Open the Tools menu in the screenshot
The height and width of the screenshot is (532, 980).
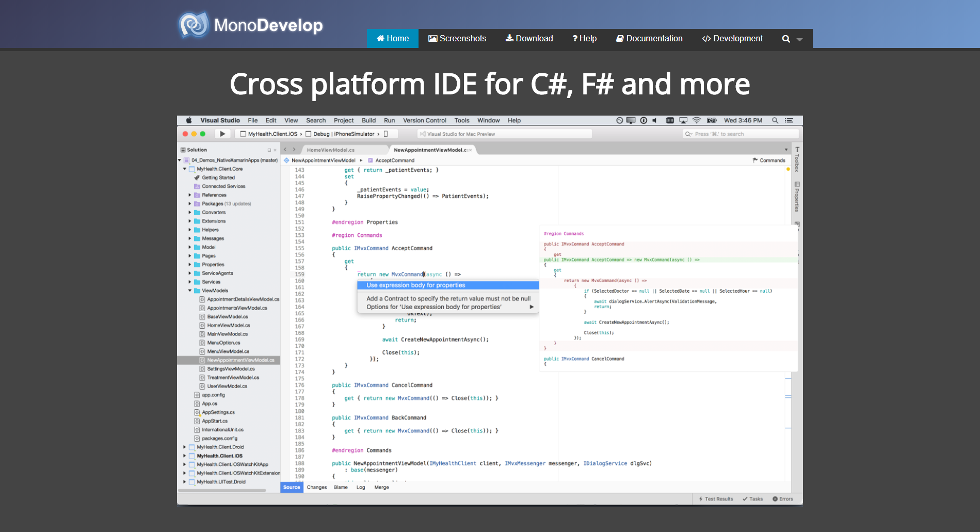pos(462,120)
